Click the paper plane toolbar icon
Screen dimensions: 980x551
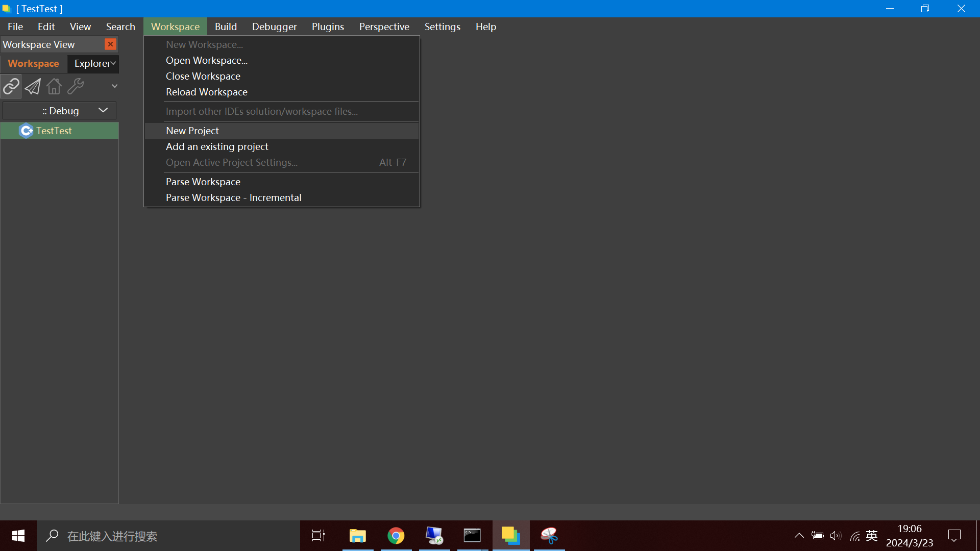point(33,87)
